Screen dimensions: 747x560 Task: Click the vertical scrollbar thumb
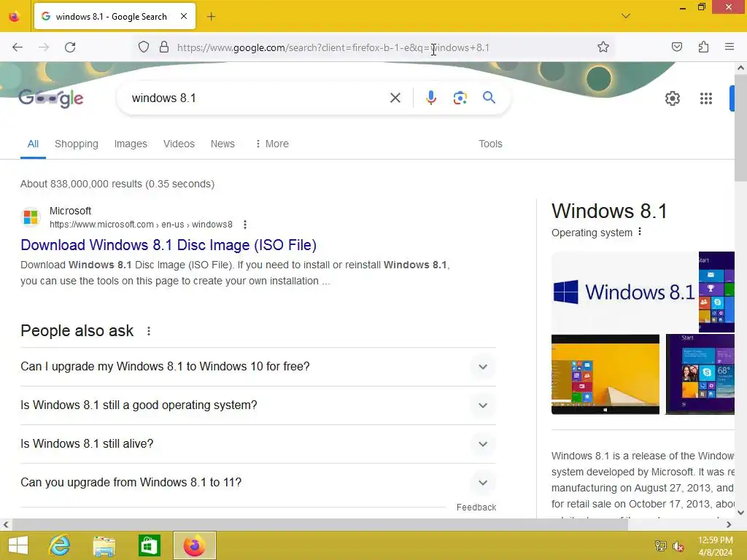741,128
